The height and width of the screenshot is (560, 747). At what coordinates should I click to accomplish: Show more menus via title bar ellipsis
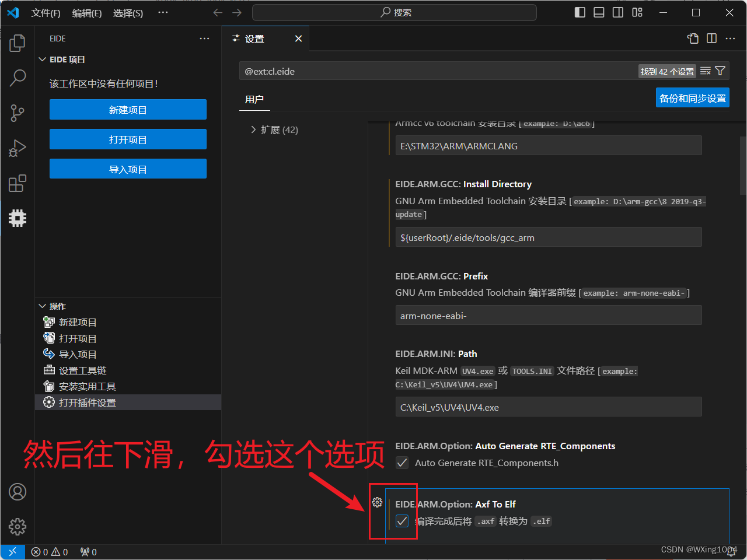163,13
